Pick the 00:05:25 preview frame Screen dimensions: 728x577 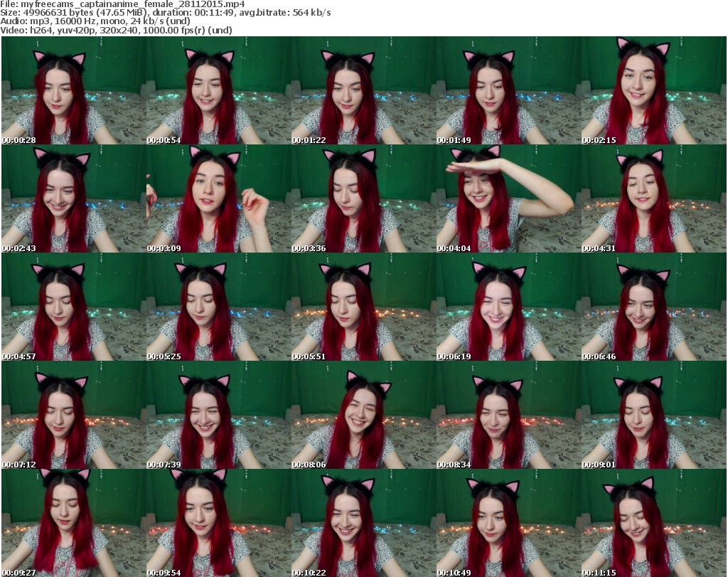[219, 307]
